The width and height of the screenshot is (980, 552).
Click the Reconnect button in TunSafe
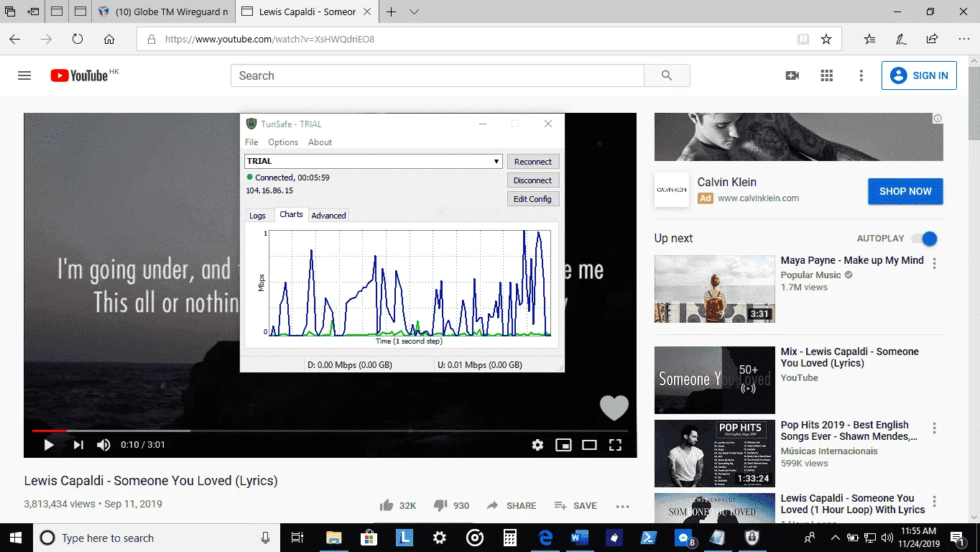point(533,162)
